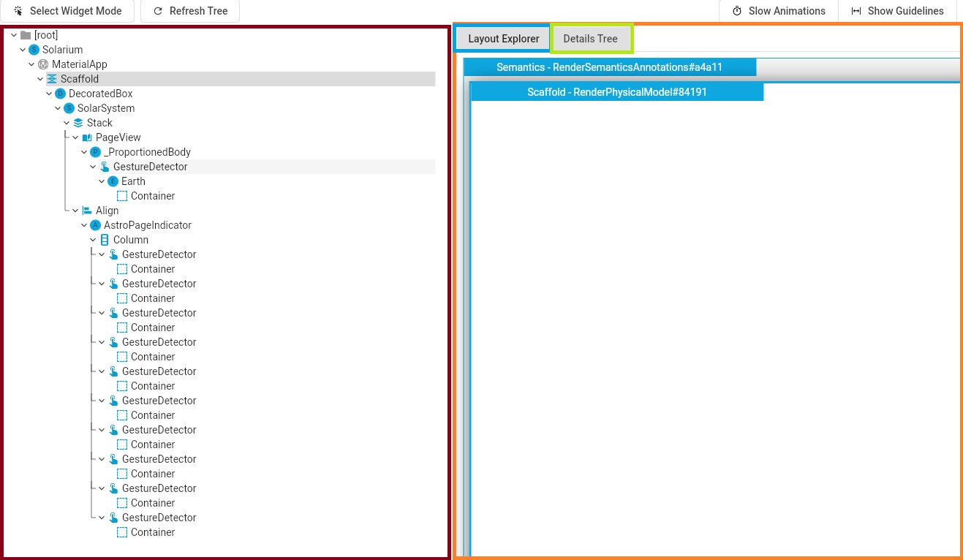Select the Stack widget icon

(x=78, y=123)
